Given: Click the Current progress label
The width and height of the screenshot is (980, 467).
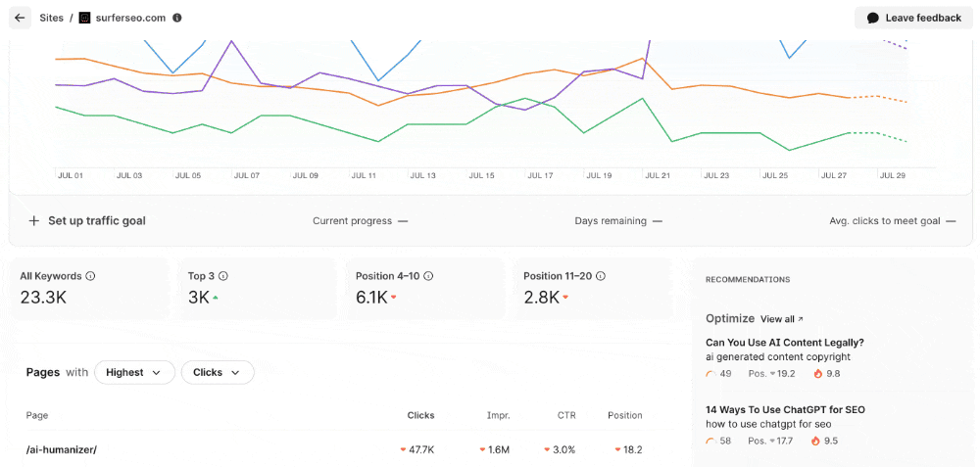Looking at the screenshot, I should click(353, 221).
